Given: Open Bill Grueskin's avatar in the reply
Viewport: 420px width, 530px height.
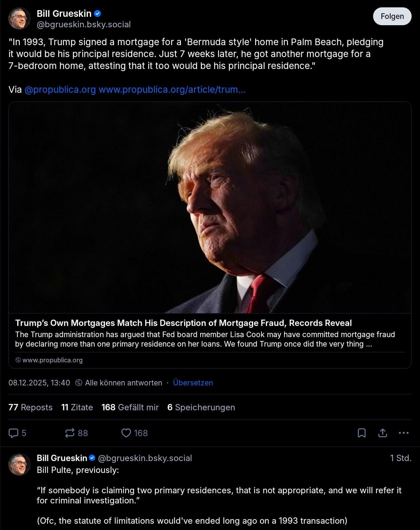Looking at the screenshot, I should pos(19,465).
